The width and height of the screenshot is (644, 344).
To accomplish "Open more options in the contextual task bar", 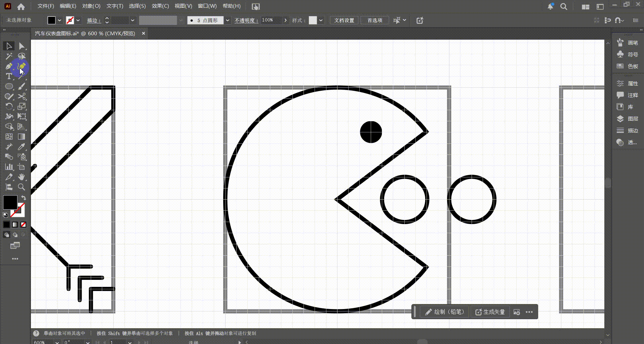I will (x=529, y=312).
